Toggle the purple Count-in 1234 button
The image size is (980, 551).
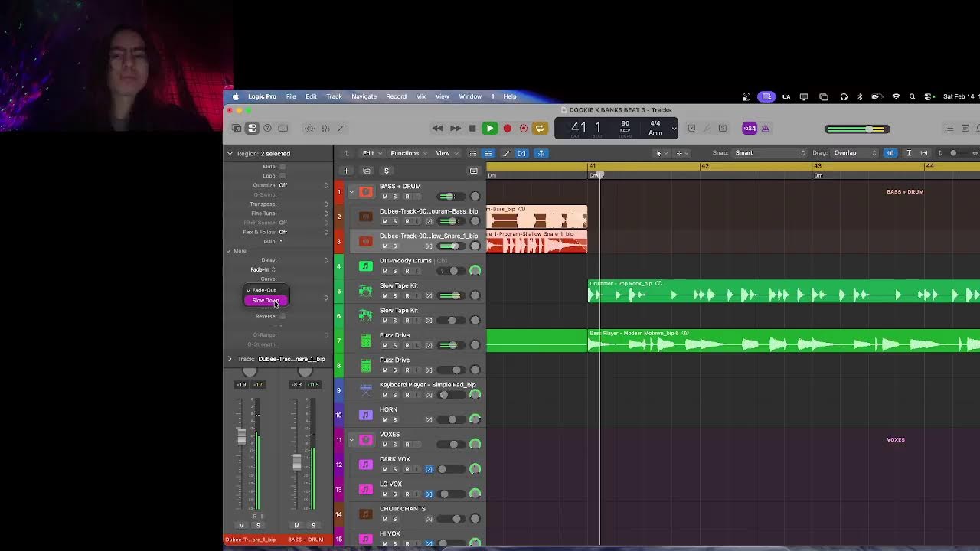(x=750, y=128)
